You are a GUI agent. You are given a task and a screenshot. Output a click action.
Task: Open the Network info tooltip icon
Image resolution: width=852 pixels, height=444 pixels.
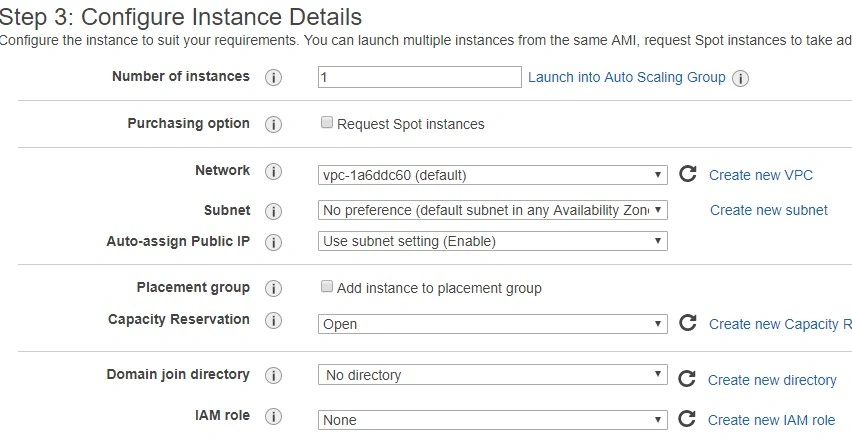click(x=273, y=172)
